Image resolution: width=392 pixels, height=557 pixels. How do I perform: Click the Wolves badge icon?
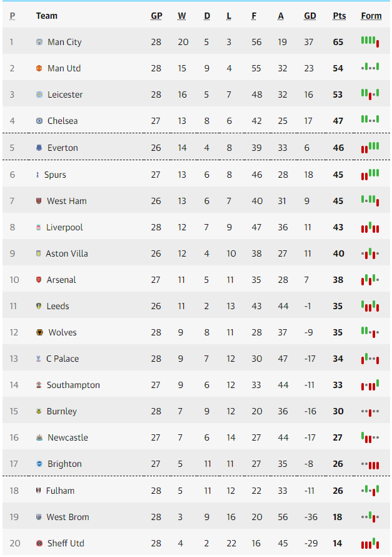pos(40,332)
